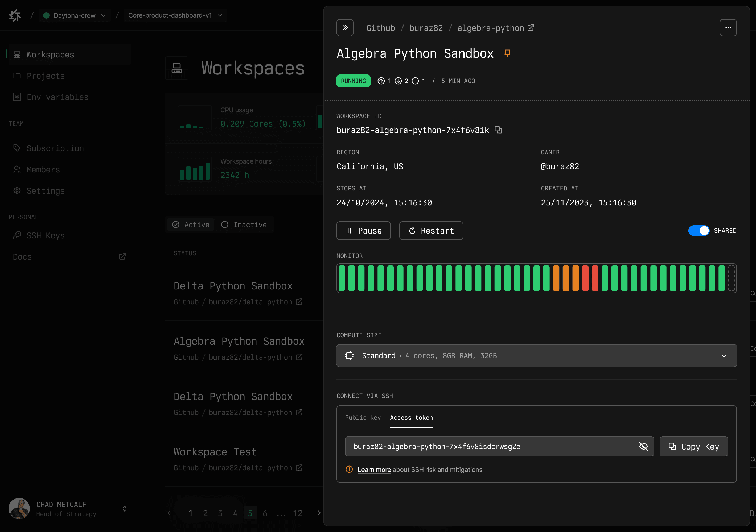Follow the Learn more SSH link
Image resolution: width=756 pixels, height=532 pixels.
374,469
